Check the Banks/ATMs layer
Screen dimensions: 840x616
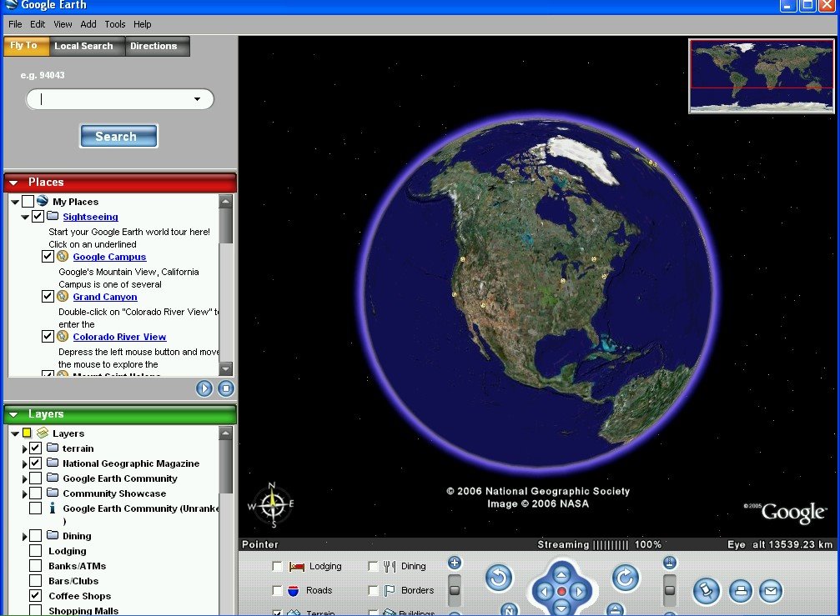(x=35, y=565)
